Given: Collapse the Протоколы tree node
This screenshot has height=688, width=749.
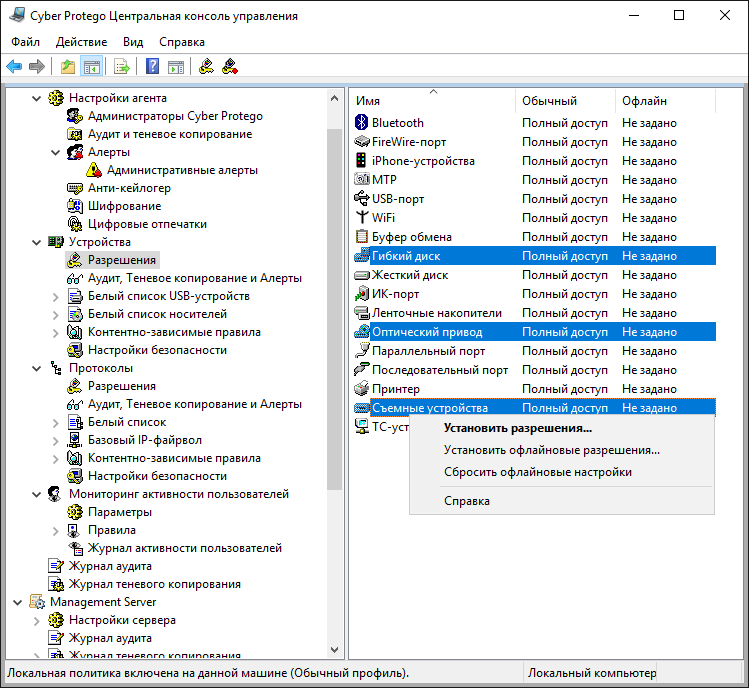Looking at the screenshot, I should pyautogui.click(x=36, y=368).
